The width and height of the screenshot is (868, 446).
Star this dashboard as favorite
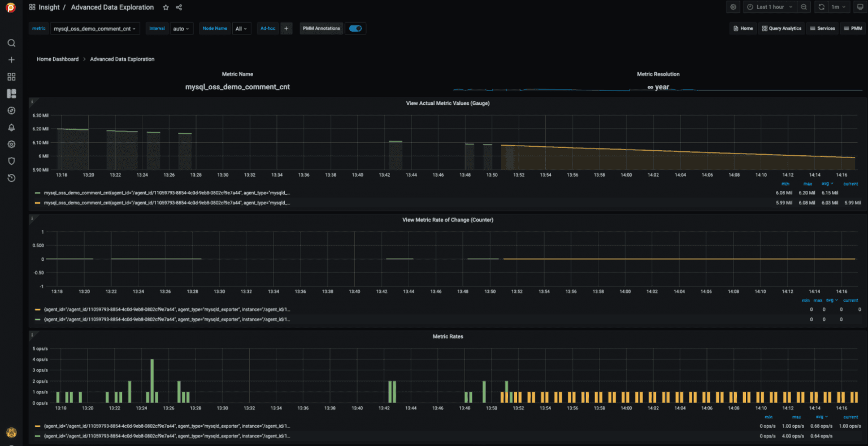166,7
